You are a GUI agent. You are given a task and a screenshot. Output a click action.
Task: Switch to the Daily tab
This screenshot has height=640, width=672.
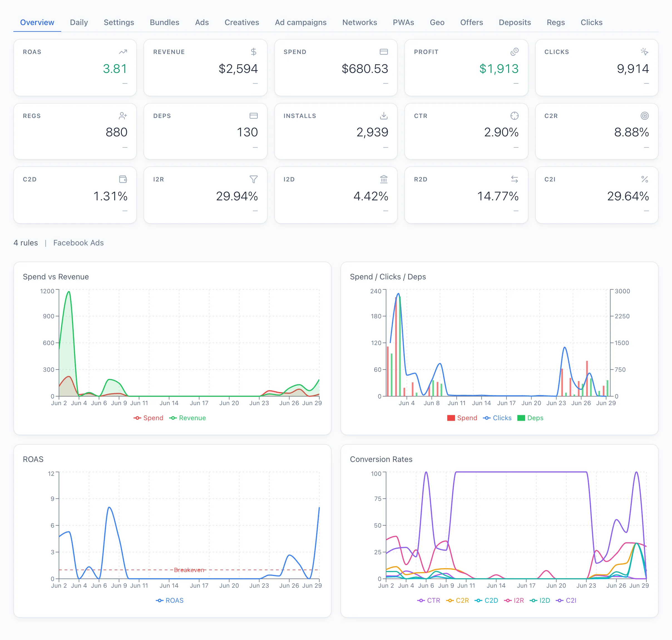(79, 23)
